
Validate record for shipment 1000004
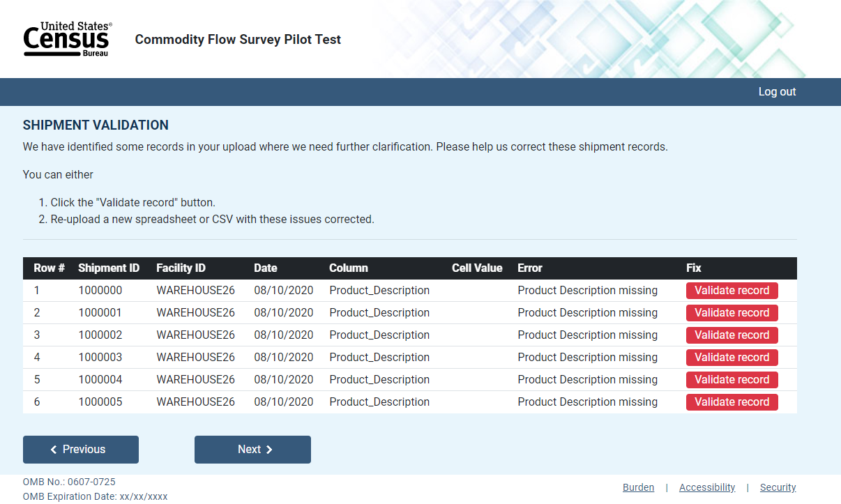(732, 380)
